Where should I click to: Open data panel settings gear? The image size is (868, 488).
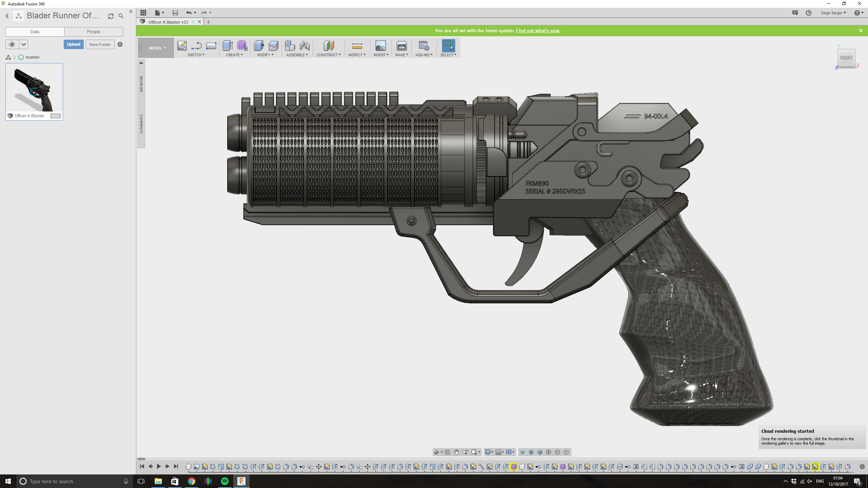point(120,44)
